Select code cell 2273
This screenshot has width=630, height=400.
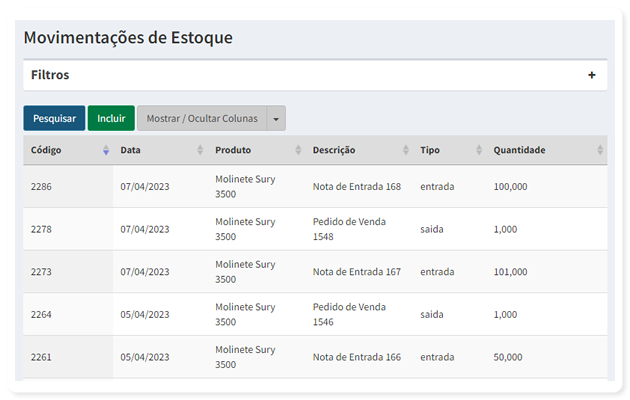[41, 271]
